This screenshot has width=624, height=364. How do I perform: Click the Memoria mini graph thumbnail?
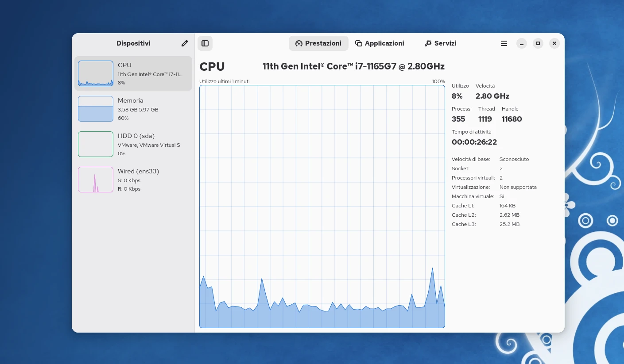(96, 109)
